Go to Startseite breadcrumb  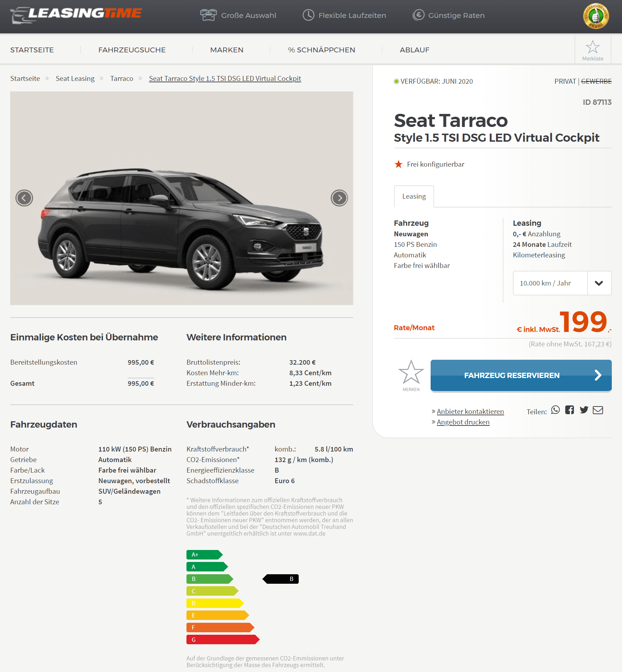click(x=25, y=78)
